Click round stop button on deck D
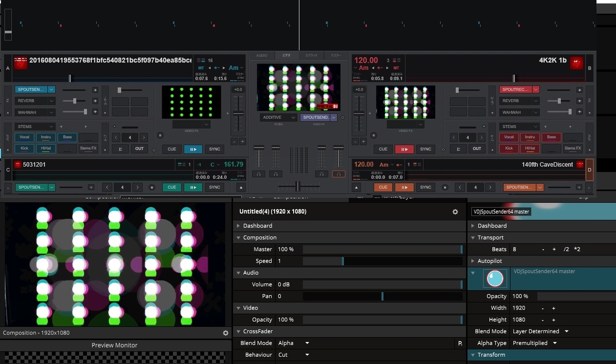 [446, 187]
